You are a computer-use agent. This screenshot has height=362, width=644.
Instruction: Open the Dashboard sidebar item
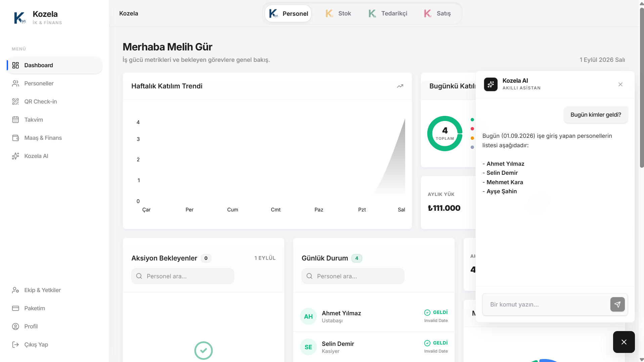pyautogui.click(x=54, y=65)
